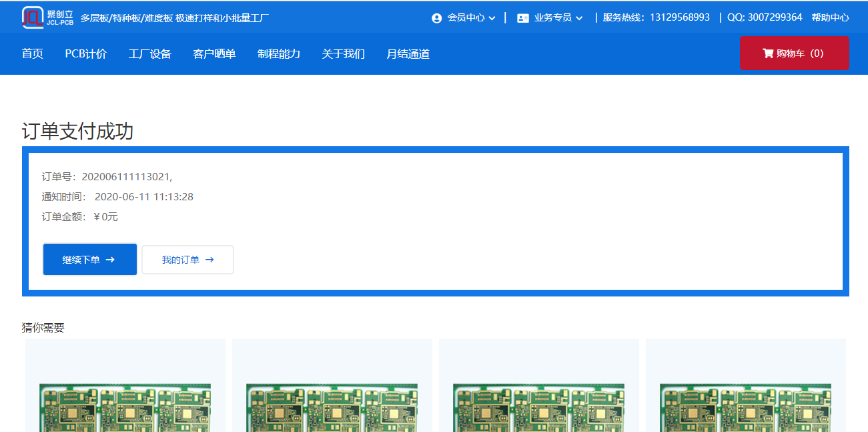
Task: Click the 业务专员 ID card icon
Action: tap(523, 18)
